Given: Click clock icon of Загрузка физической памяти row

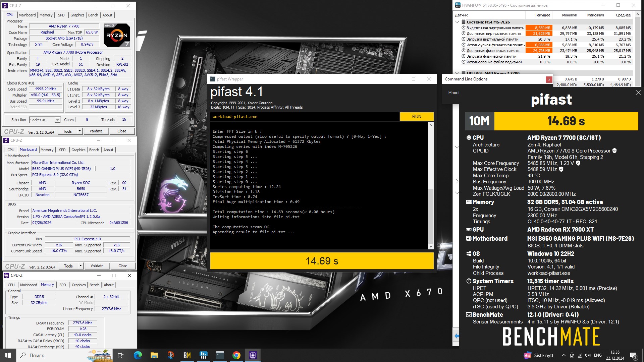Looking at the screenshot, I should pos(464,56).
